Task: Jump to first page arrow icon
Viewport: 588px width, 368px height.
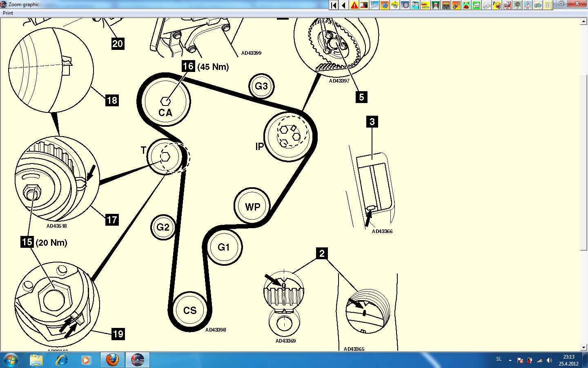Action: [334, 5]
